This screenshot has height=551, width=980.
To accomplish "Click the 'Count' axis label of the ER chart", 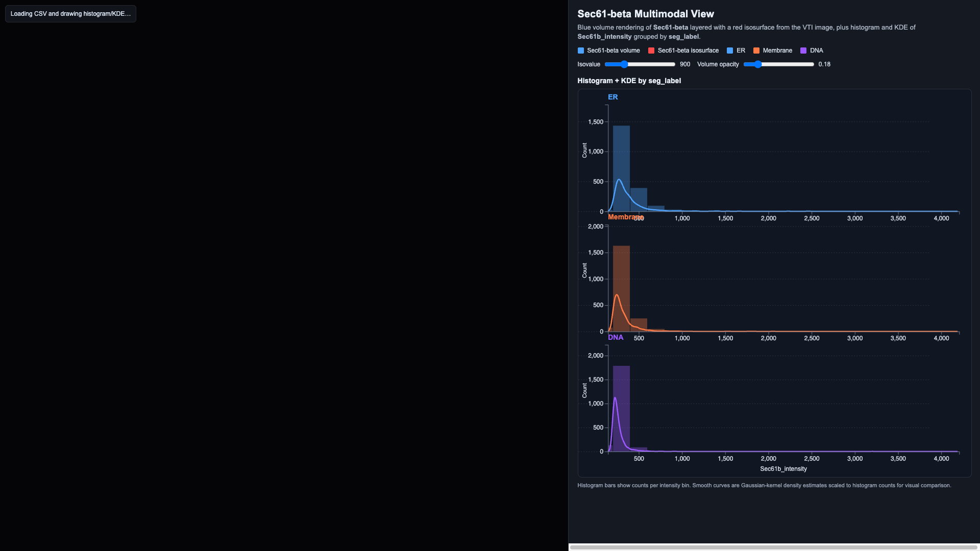I will (x=584, y=151).
